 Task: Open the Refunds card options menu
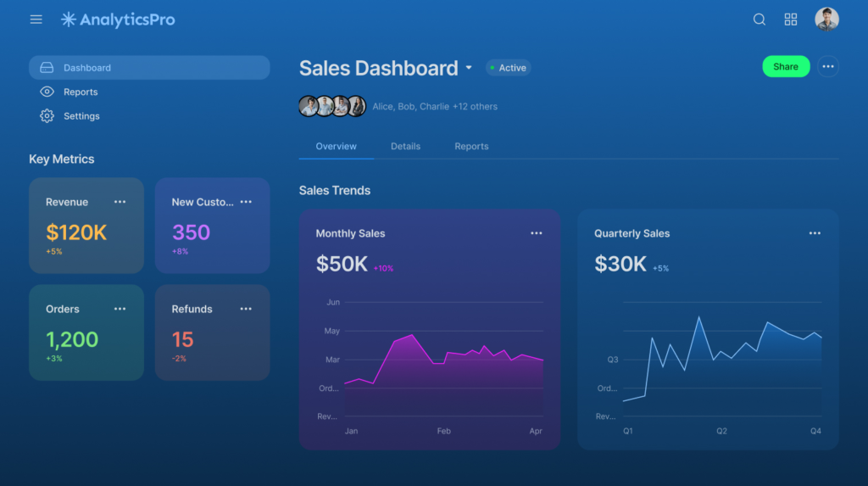pos(246,309)
